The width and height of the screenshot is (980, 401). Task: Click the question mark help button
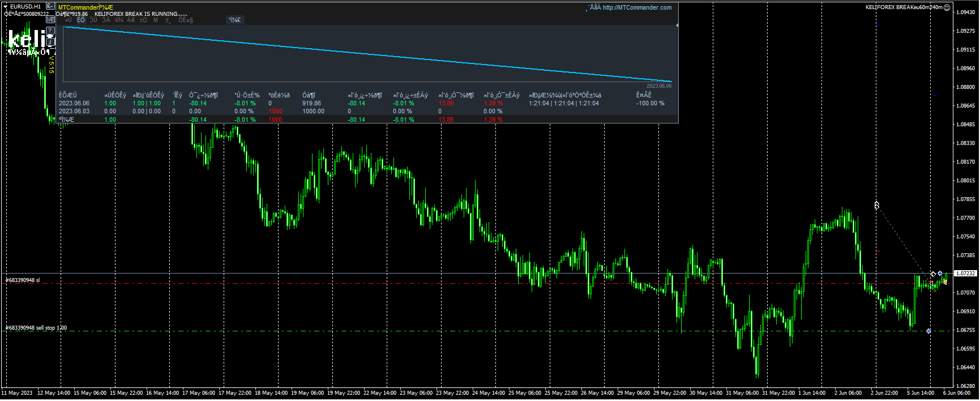tap(50, 31)
